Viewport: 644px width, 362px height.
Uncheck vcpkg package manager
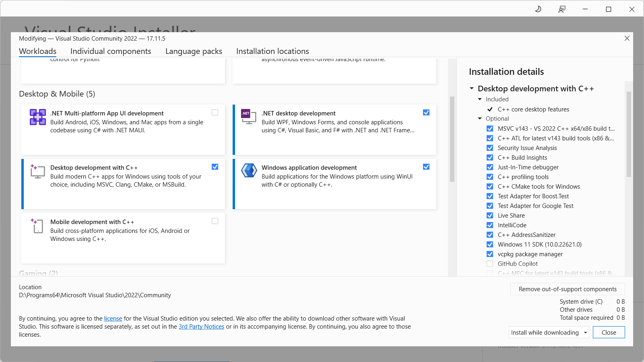[490, 254]
